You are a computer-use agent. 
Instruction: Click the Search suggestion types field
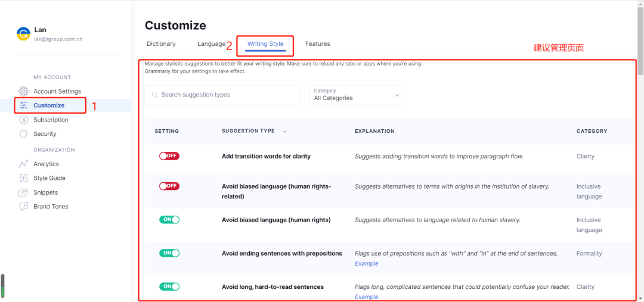pyautogui.click(x=222, y=95)
